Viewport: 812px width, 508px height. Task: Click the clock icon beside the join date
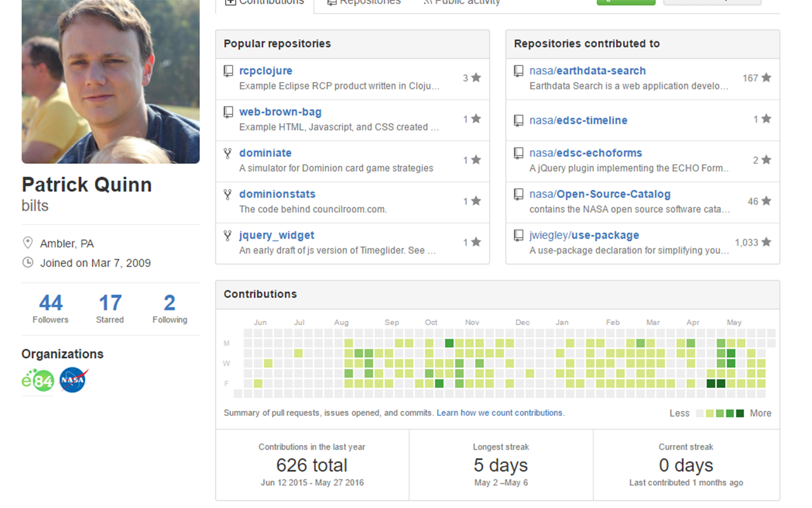coord(28,262)
